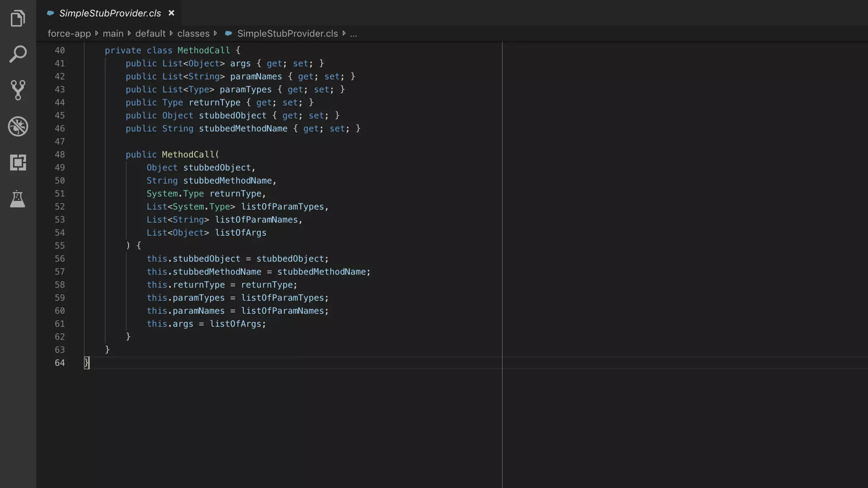
Task: Select the SimpleStubProvider.cls editor tab
Action: tap(110, 13)
